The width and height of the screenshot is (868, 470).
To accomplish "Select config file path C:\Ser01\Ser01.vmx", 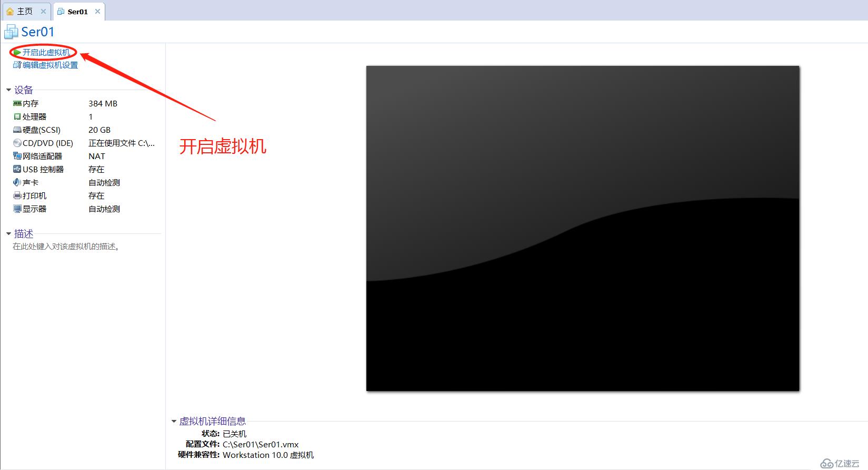I will (x=261, y=445).
